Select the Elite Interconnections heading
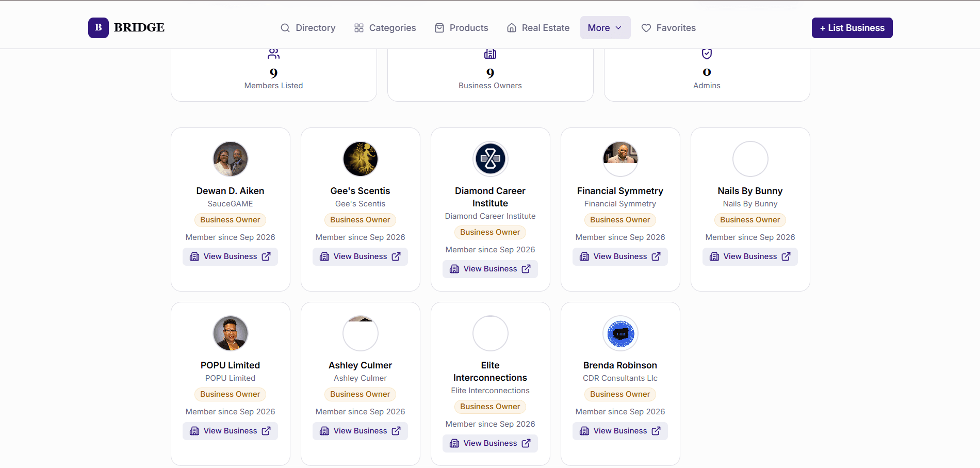The width and height of the screenshot is (980, 468). (x=490, y=372)
